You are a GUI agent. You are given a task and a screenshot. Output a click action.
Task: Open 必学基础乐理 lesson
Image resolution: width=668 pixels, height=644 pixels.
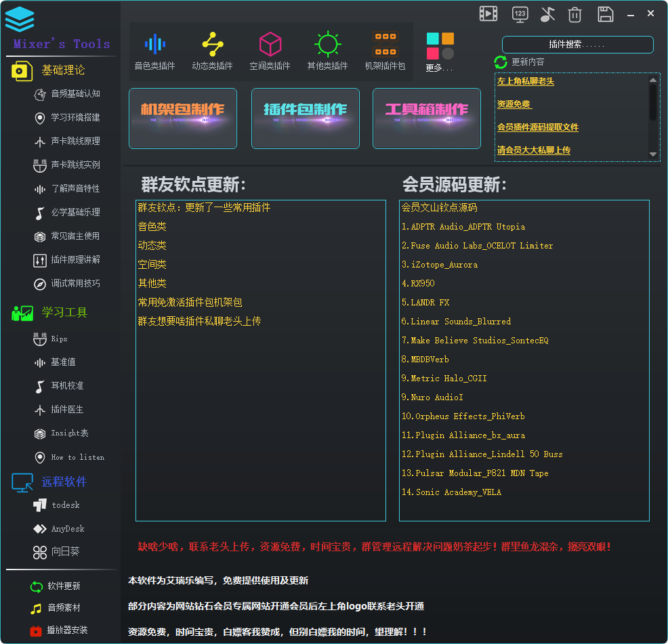[x=67, y=213]
